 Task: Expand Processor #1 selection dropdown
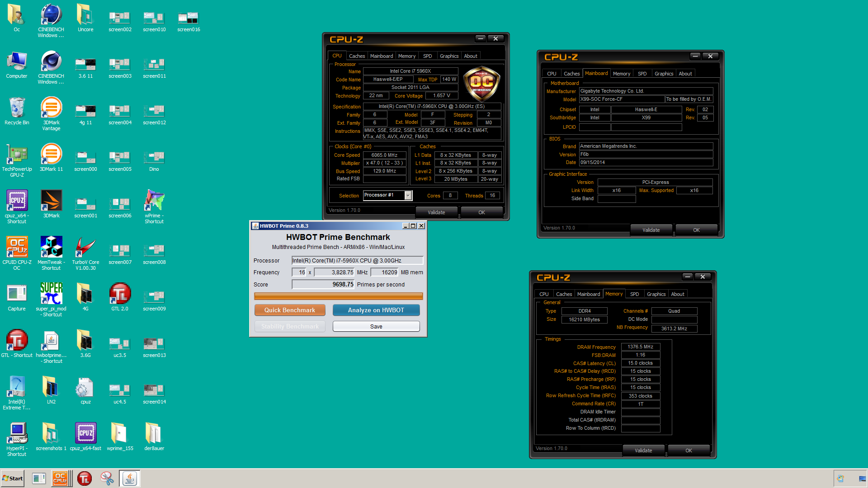click(x=408, y=195)
